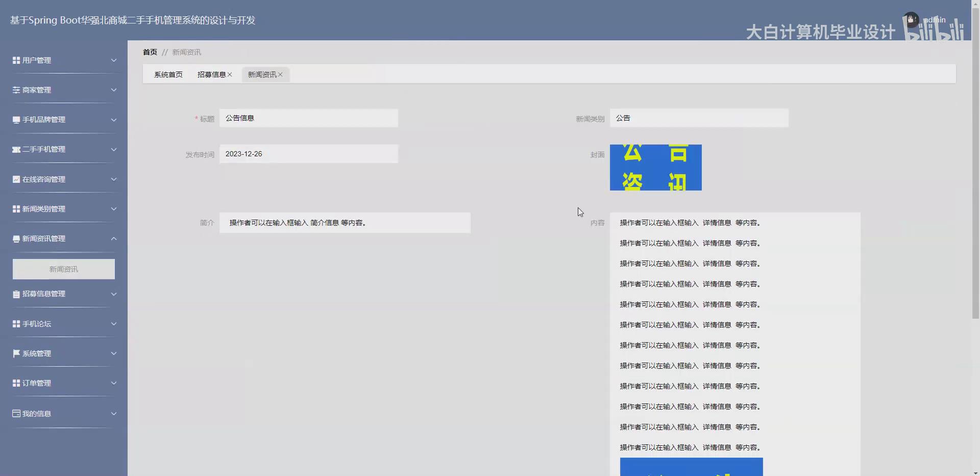Click the 手机品牌管理 monitor icon
This screenshot has width=980, height=476.
pyautogui.click(x=16, y=120)
